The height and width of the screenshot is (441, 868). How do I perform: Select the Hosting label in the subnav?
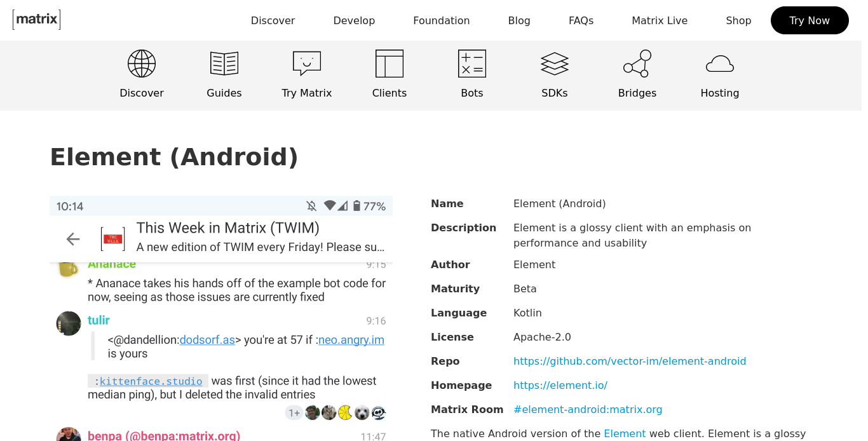click(x=720, y=93)
